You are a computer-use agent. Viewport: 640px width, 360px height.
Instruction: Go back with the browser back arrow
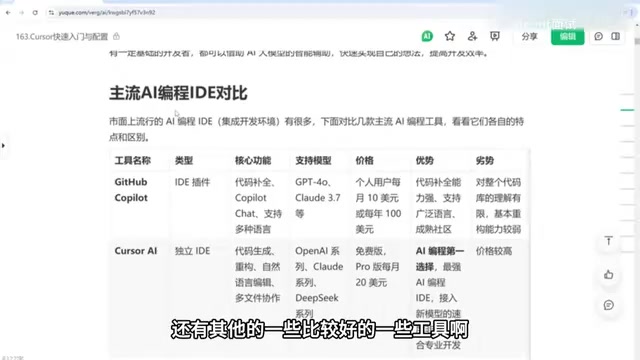pos(8,13)
